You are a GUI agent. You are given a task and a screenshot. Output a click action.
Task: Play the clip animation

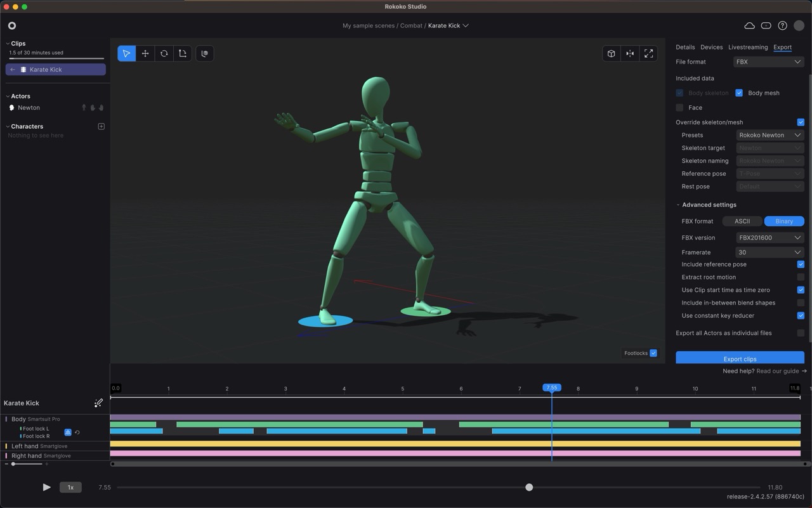(x=46, y=487)
